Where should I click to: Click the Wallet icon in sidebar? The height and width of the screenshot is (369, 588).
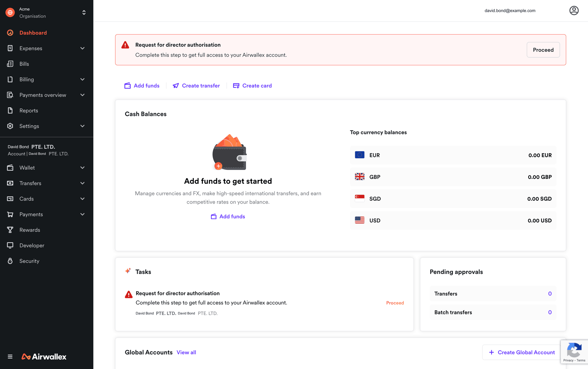pyautogui.click(x=10, y=168)
